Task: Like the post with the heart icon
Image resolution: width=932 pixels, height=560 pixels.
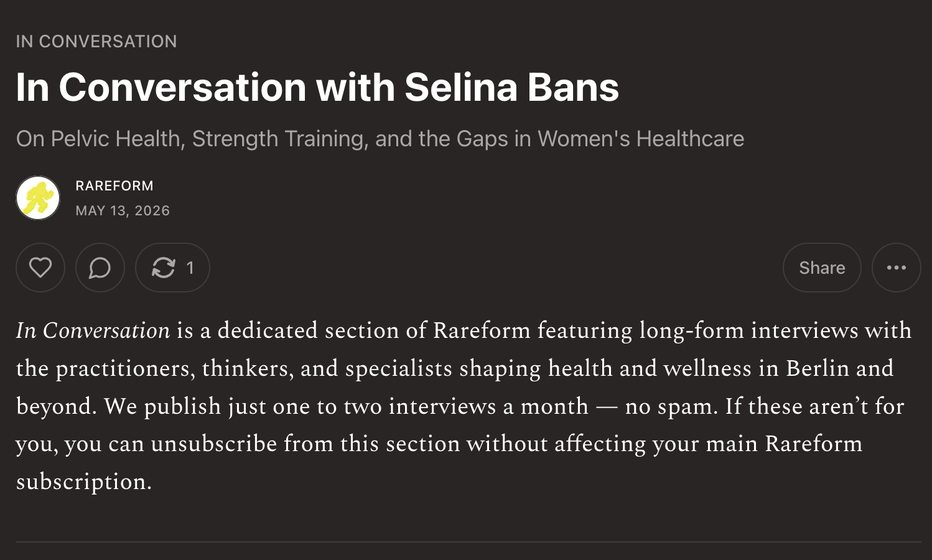Action: (x=40, y=268)
